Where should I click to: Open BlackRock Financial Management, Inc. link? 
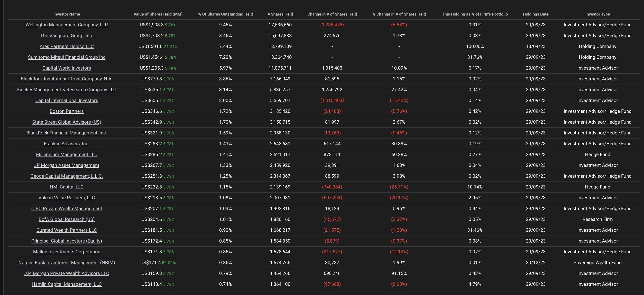66,133
